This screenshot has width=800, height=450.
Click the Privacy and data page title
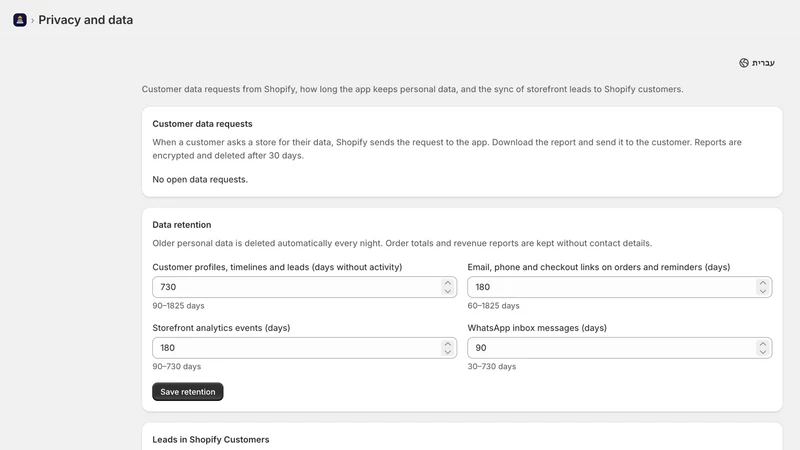click(x=86, y=20)
